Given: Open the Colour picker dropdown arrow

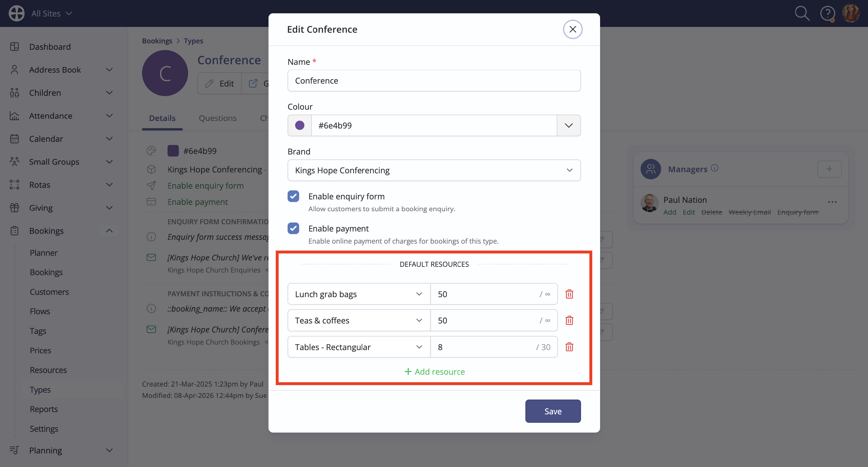Looking at the screenshot, I should tap(569, 125).
